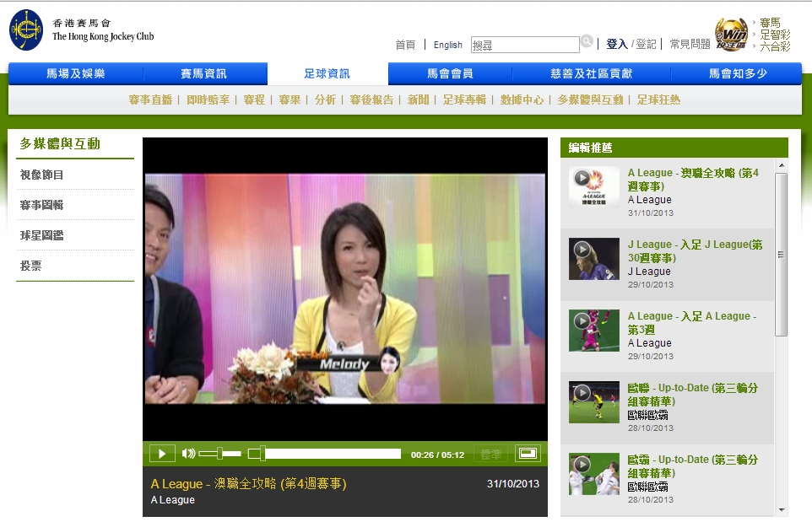The height and width of the screenshot is (522, 812).
Task: Play the J League 入足 video thumbnail
Action: tap(593, 259)
